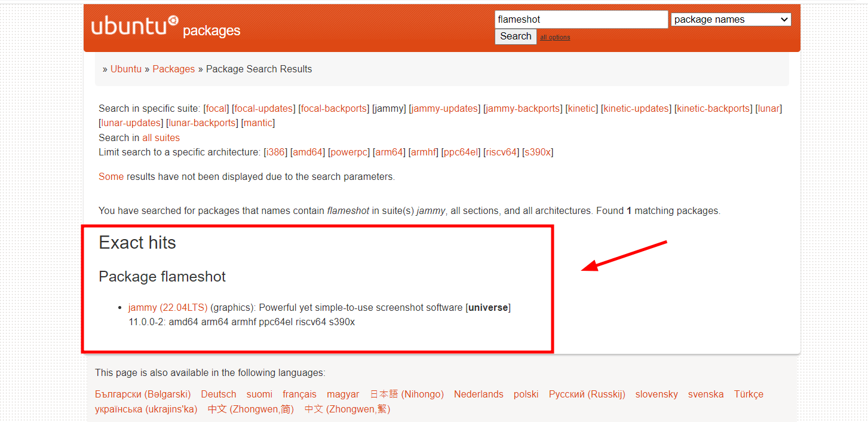Search in the lunar-backports suite

[x=202, y=123]
